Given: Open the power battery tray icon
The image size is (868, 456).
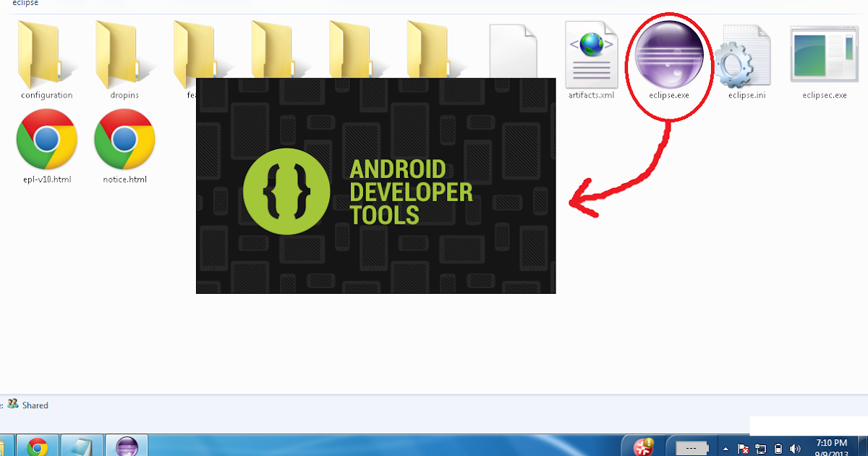Looking at the screenshot, I should [x=778, y=449].
